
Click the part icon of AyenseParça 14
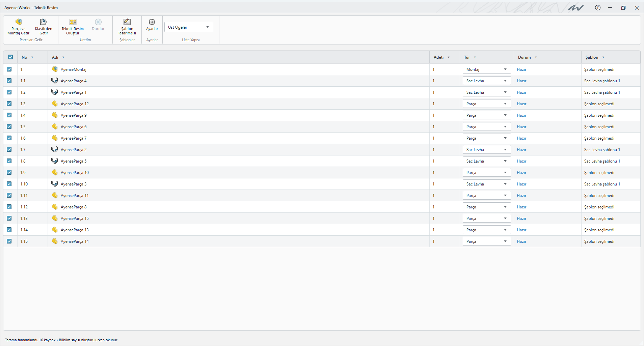pyautogui.click(x=55, y=241)
